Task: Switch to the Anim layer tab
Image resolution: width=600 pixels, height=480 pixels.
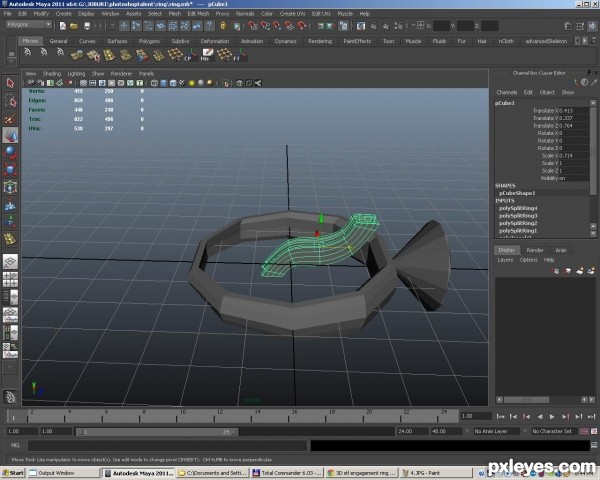Action: tap(561, 250)
